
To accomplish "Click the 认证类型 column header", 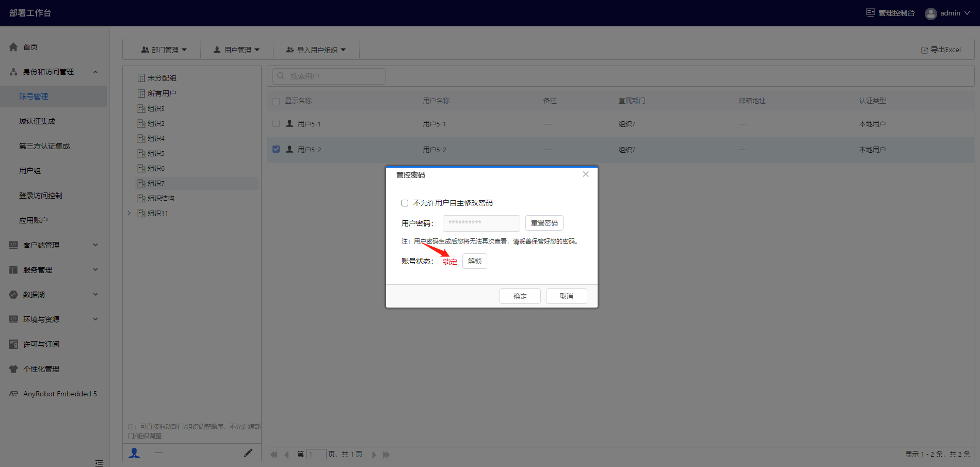I will (872, 101).
